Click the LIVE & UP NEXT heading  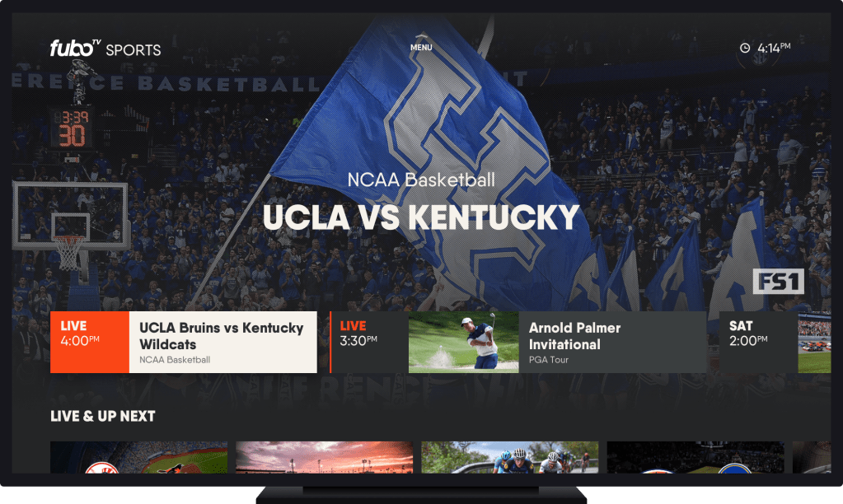pyautogui.click(x=103, y=416)
